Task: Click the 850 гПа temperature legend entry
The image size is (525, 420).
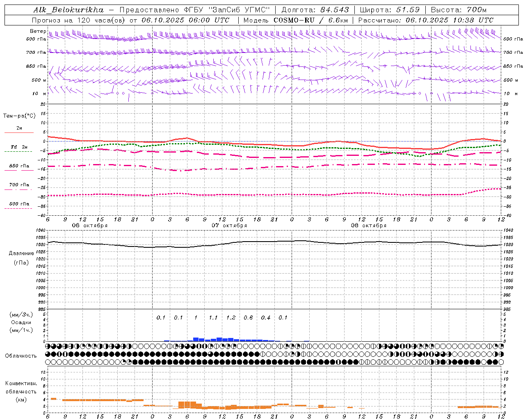Action: point(19,166)
